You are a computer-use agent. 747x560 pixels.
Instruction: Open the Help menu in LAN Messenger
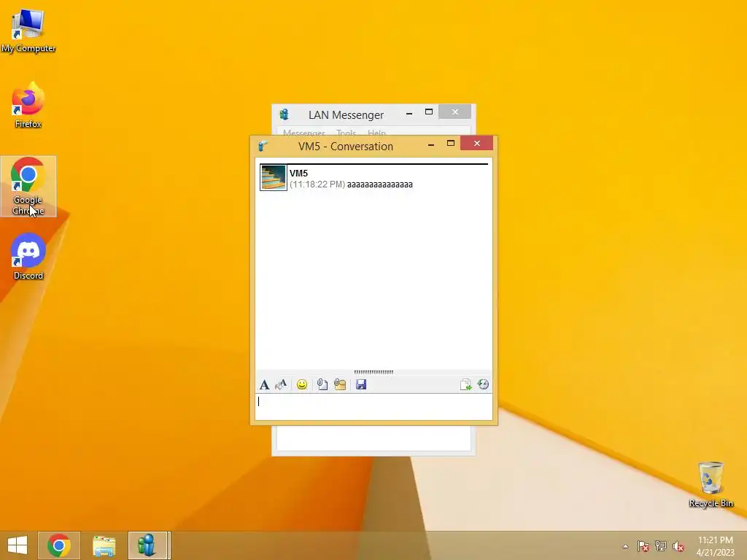coord(377,133)
